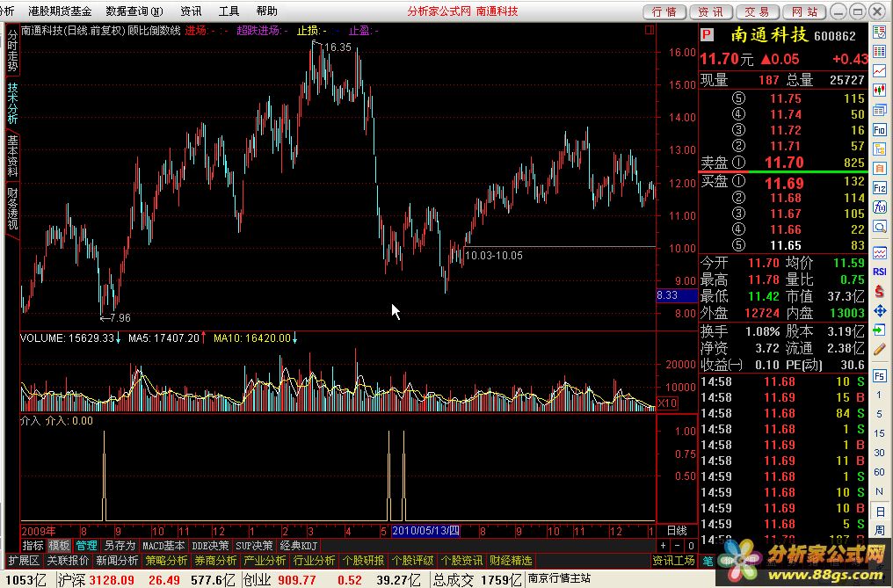This screenshot has width=893, height=588.
Task: Click the red S arrow icon
Action: point(879,291)
